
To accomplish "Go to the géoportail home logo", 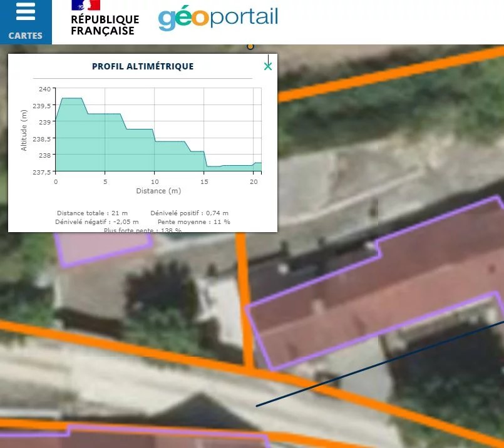I will point(218,18).
